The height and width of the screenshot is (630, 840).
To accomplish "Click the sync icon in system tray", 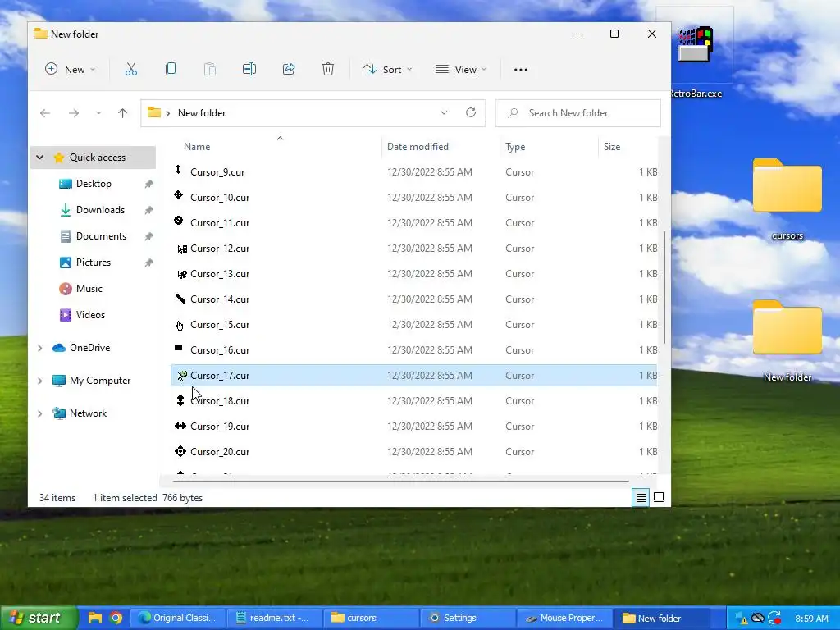I will pos(774,619).
